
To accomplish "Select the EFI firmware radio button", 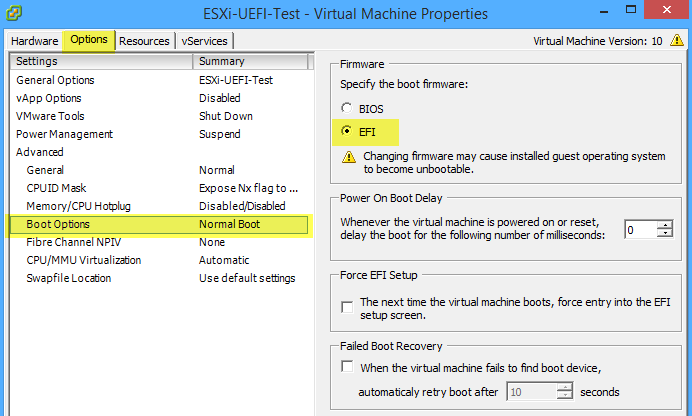I will tap(347, 130).
